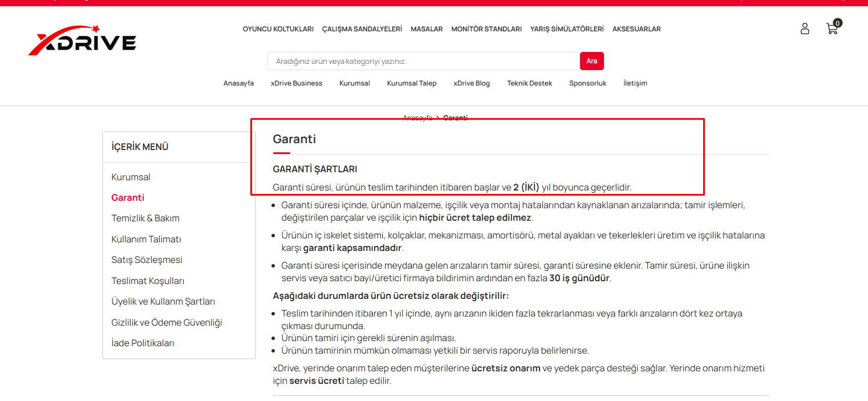Open Sponsorluk link
This screenshot has height=401, width=868.
click(x=588, y=83)
